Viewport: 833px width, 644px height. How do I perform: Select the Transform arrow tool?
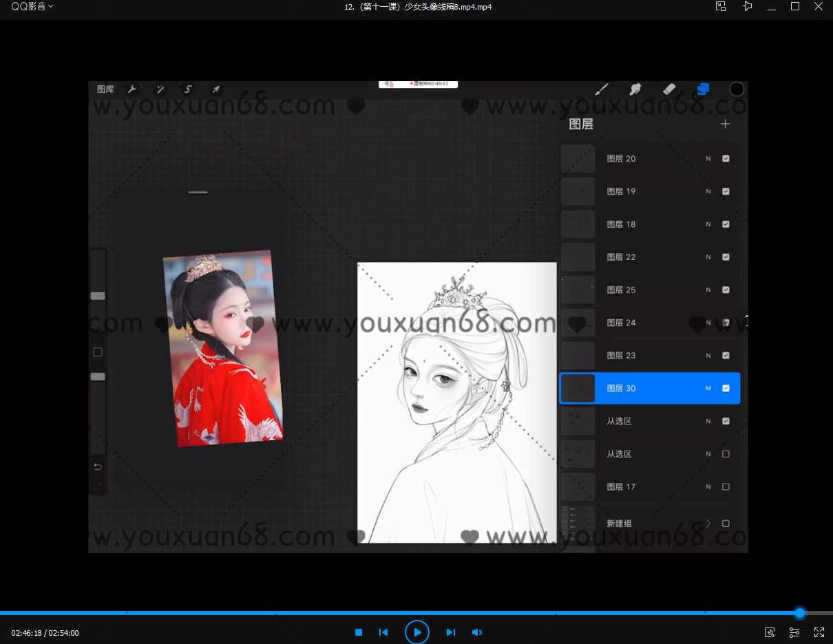tap(215, 89)
